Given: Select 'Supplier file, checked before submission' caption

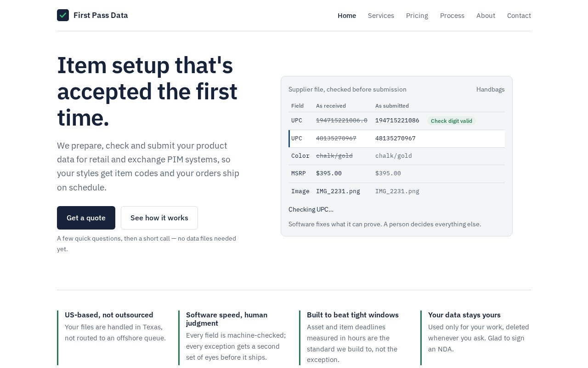Looking at the screenshot, I should pos(347,89).
